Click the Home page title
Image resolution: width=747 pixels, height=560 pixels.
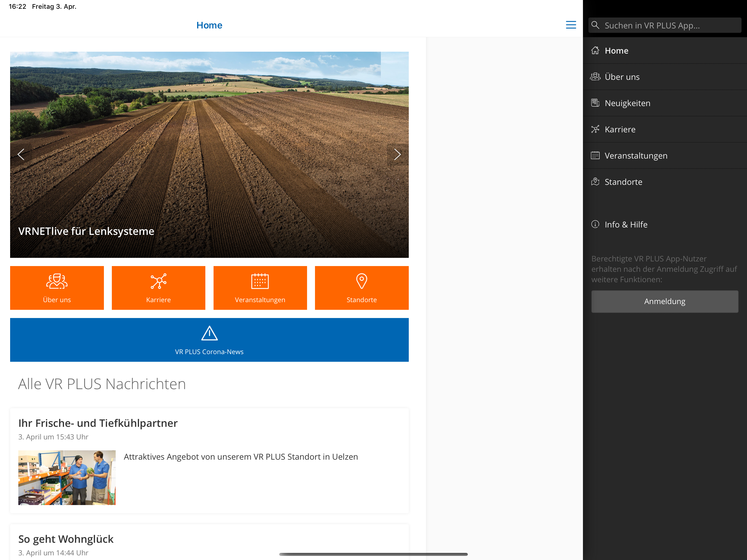point(209,25)
